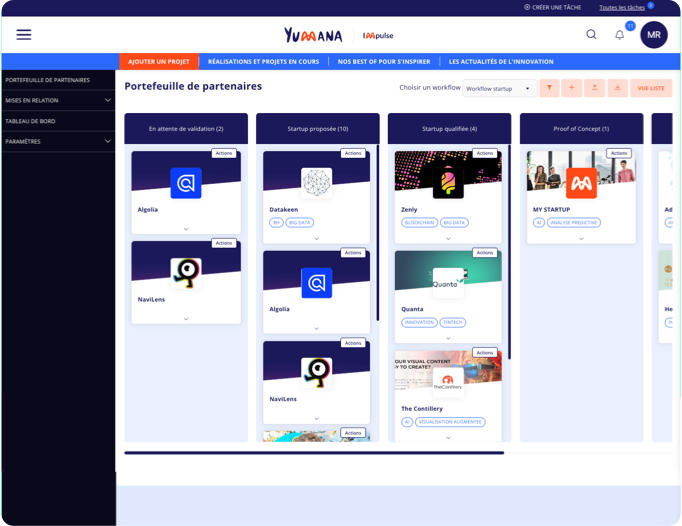
Task: Open Actions on the Quanta card
Action: 485,253
